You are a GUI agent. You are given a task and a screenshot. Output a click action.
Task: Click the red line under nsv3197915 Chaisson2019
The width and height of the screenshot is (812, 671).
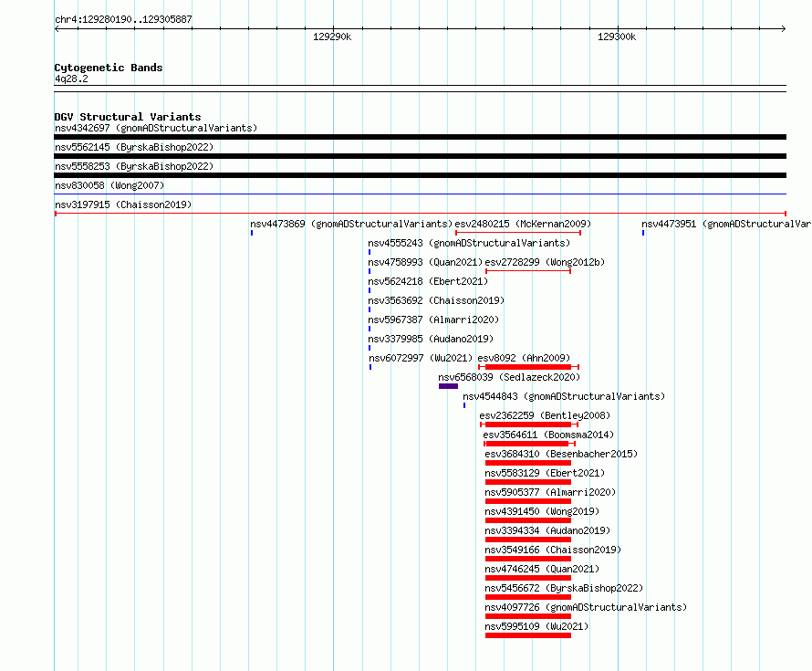pos(420,214)
